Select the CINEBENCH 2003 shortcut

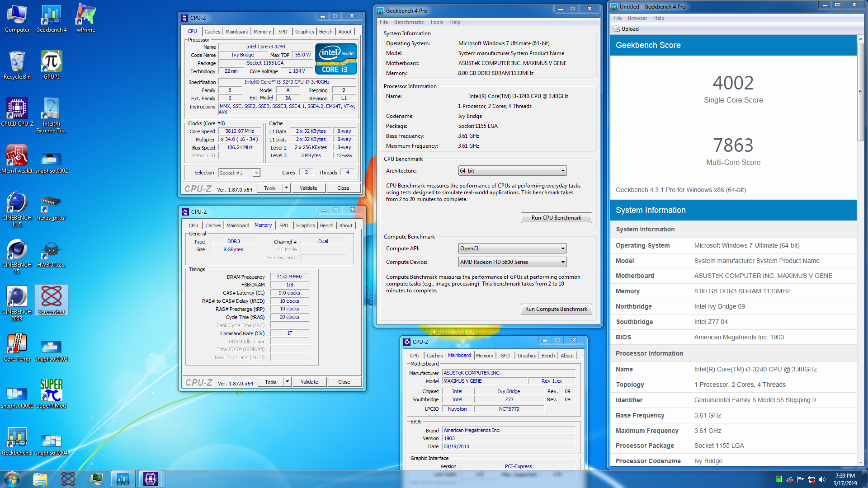click(x=17, y=304)
